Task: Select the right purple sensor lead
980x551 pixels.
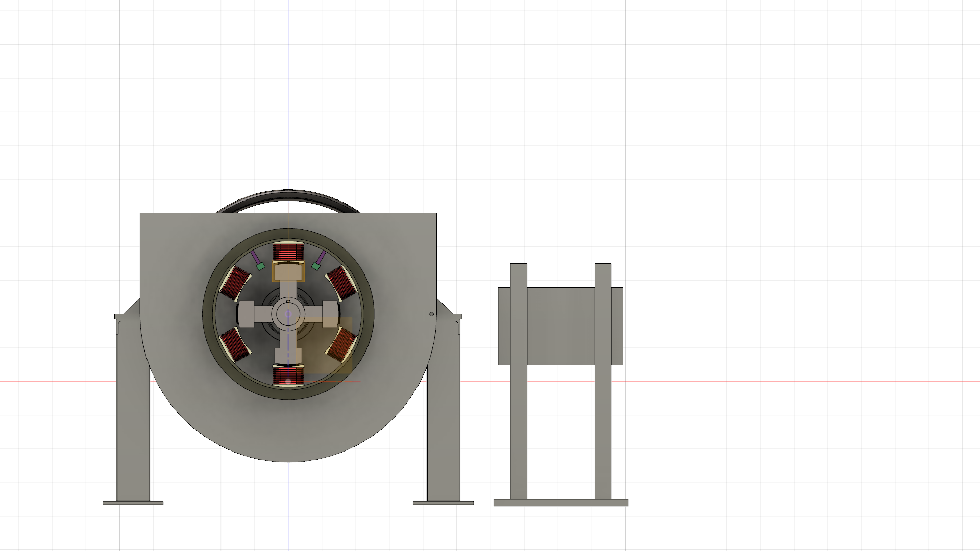Action: 321,257
